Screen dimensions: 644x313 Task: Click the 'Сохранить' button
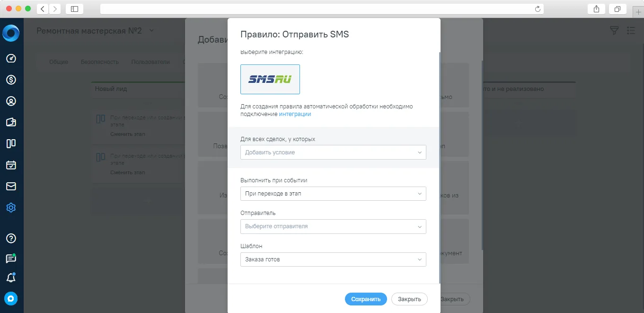point(366,299)
